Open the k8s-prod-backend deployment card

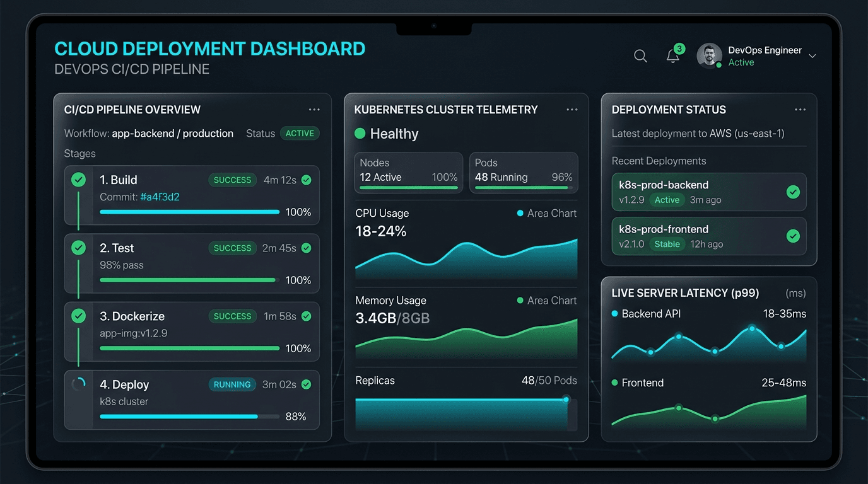click(x=709, y=192)
